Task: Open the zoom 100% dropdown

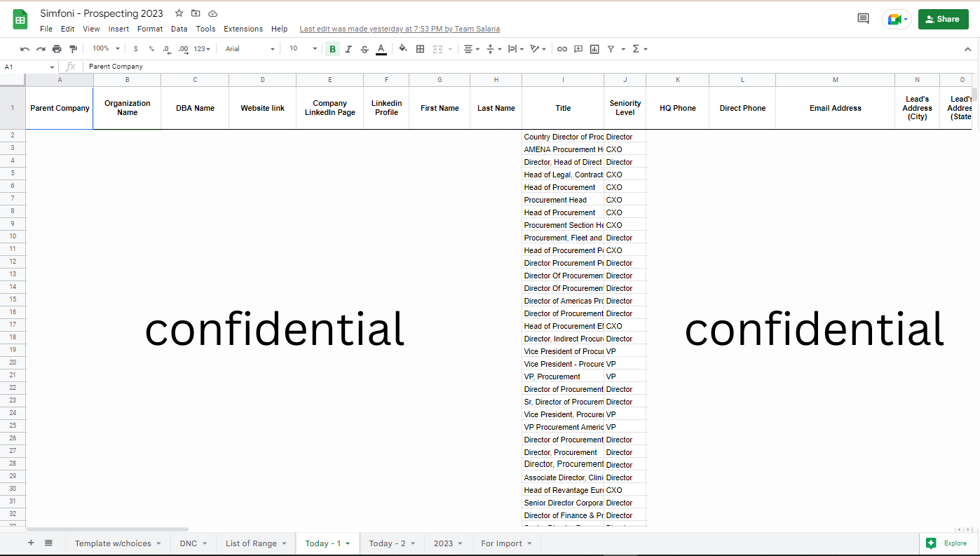Action: click(x=107, y=49)
